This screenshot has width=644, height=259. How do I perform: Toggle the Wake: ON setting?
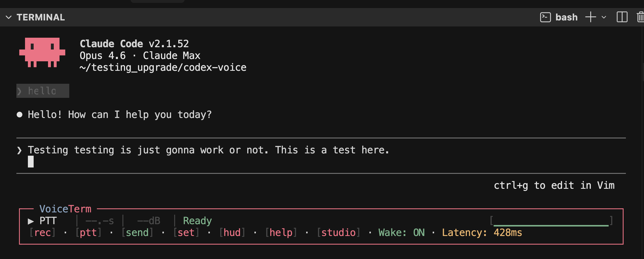(x=402, y=233)
